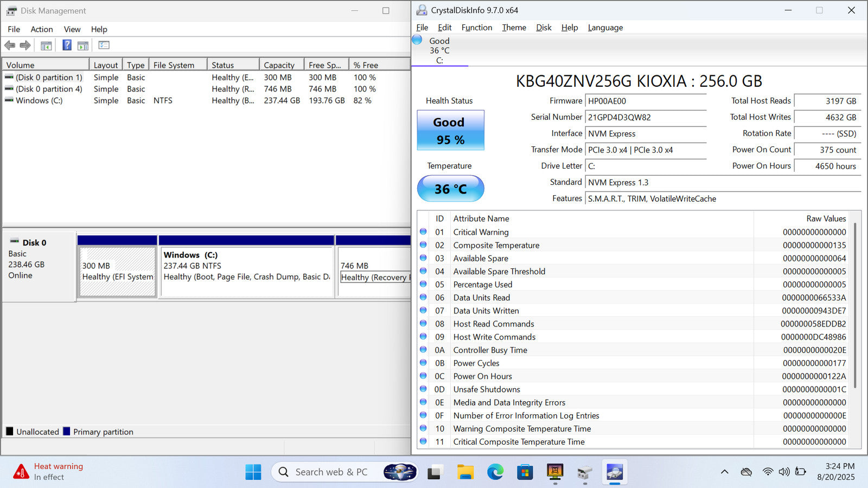Open Microsoft Edge from the taskbar
868x488 pixels.
pos(495,472)
